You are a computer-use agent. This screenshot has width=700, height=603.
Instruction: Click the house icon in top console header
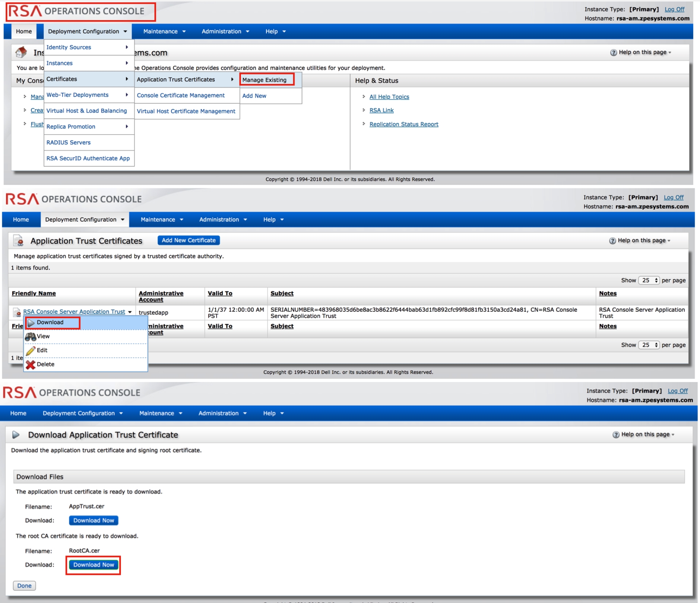coord(21,52)
